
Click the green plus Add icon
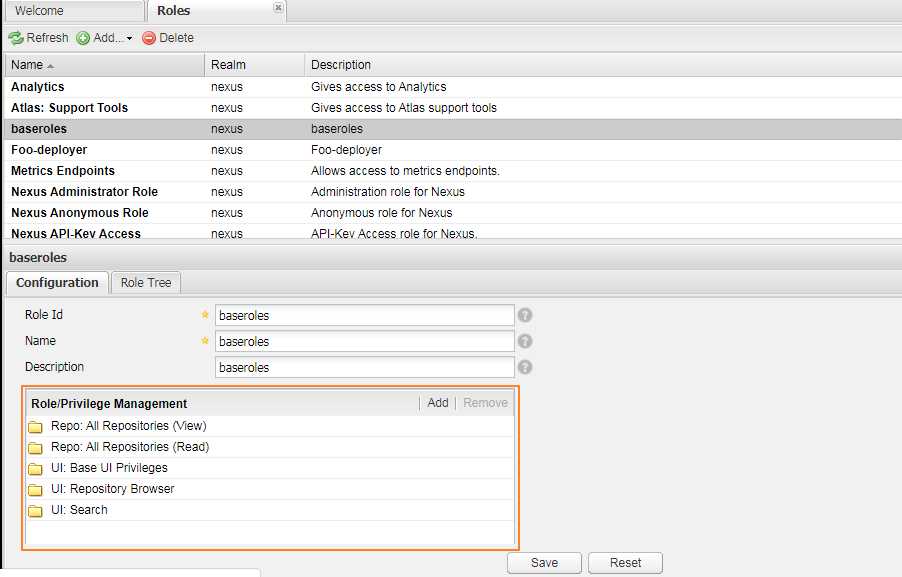83,38
